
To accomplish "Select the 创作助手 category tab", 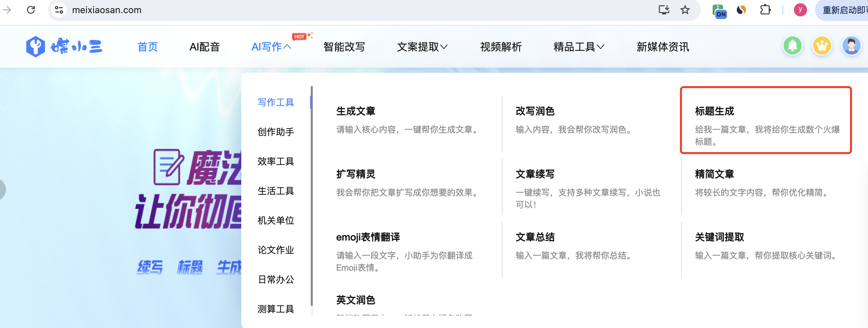I will (276, 132).
